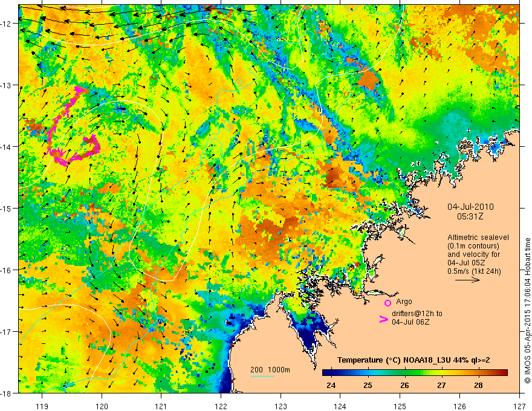The image size is (532, 411).
Task: Click 'and velocity for' legend text
Action: click(x=473, y=254)
